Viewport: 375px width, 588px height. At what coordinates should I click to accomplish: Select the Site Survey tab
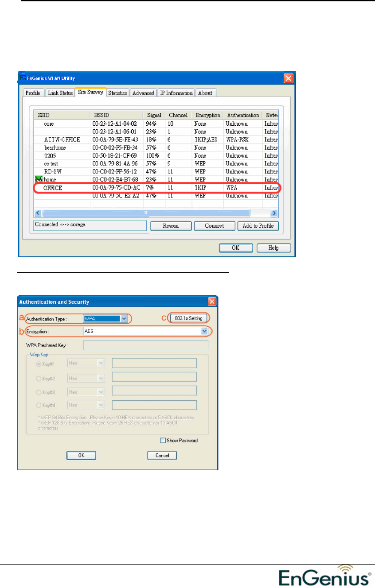(90, 92)
